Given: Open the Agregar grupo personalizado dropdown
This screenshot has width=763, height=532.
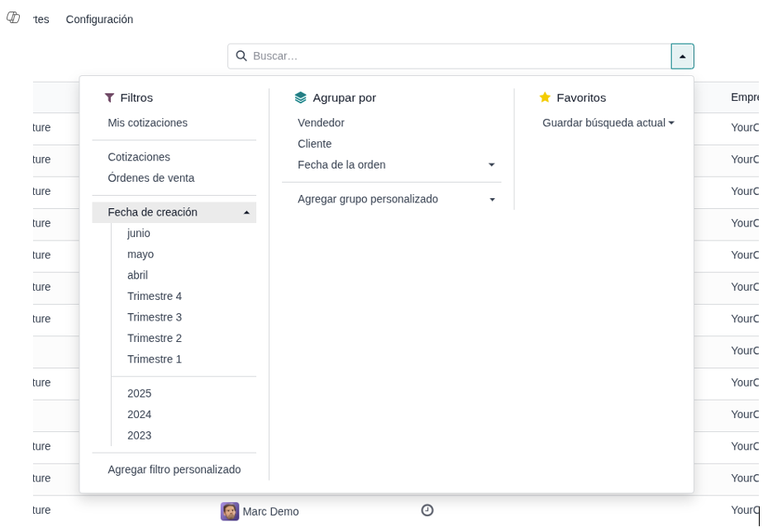Looking at the screenshot, I should tap(397, 199).
